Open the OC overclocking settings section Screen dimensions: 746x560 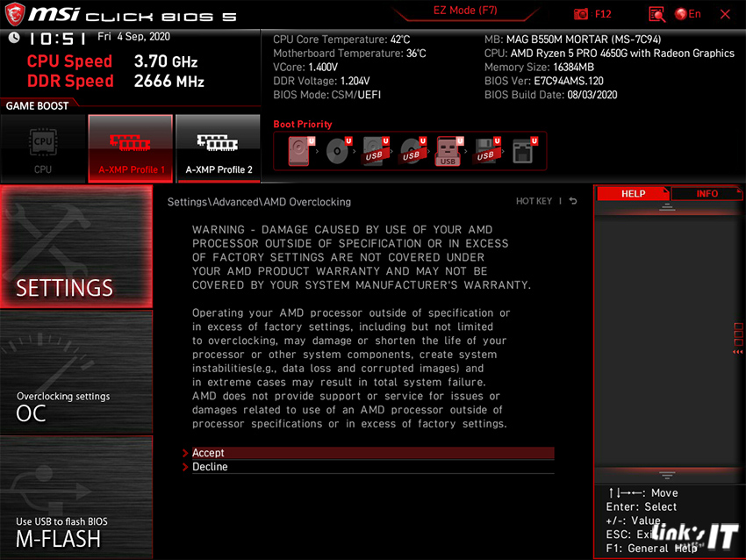pyautogui.click(x=76, y=372)
